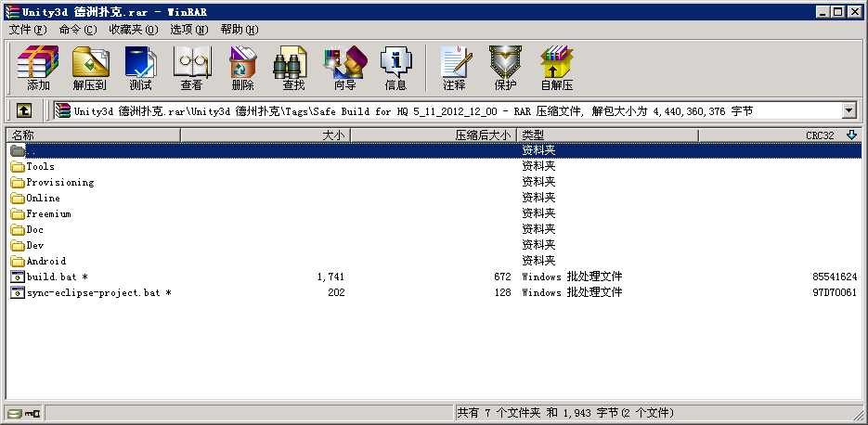Sort by the 压缩后大小 column header
Image resolution: width=868 pixels, height=425 pixels.
tap(434, 135)
